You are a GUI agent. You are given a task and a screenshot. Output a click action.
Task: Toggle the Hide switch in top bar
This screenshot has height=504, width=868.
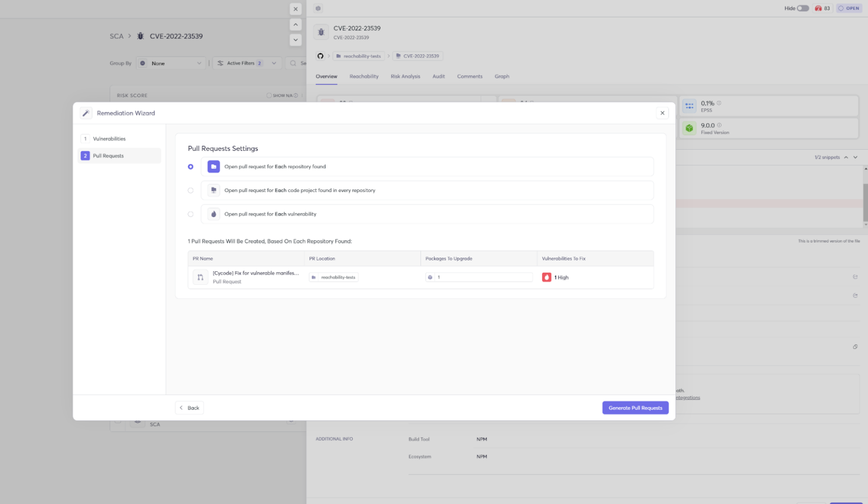tap(802, 8)
